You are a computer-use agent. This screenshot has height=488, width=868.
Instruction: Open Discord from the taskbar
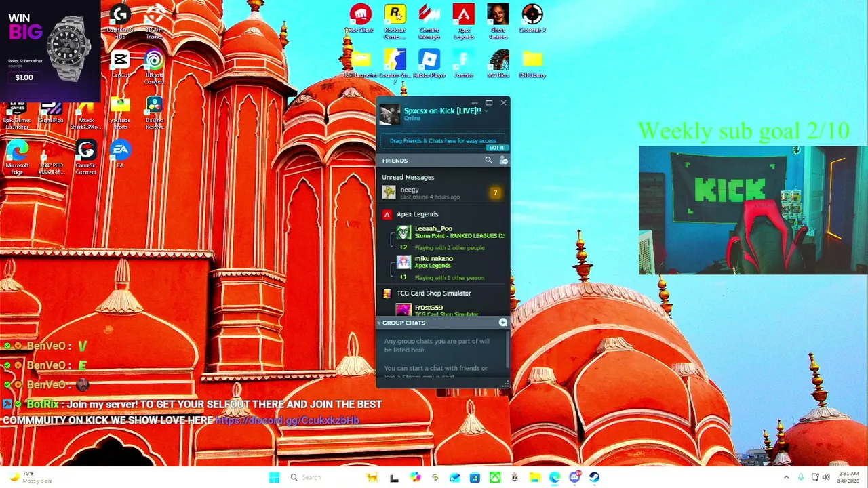coord(575,477)
